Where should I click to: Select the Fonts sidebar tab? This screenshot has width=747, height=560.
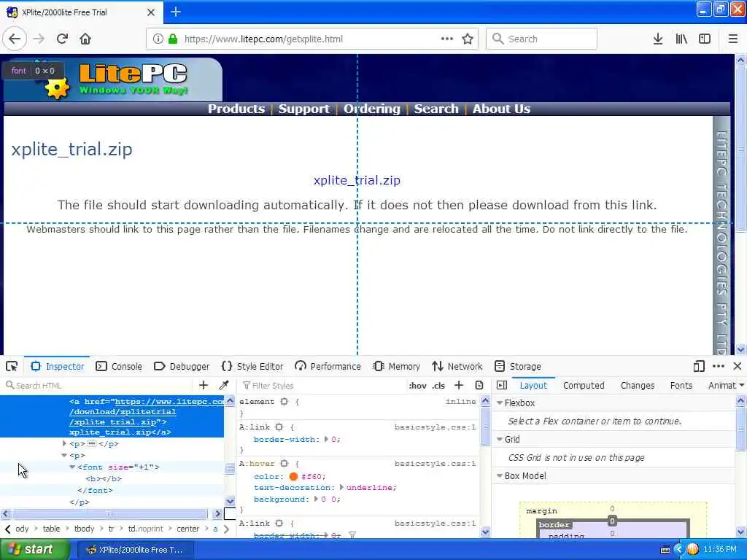[681, 385]
